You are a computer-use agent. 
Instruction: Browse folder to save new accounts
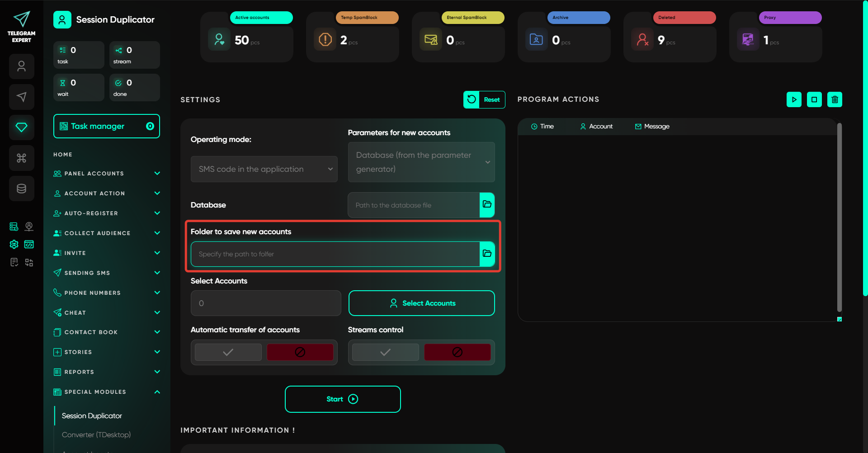tap(487, 254)
